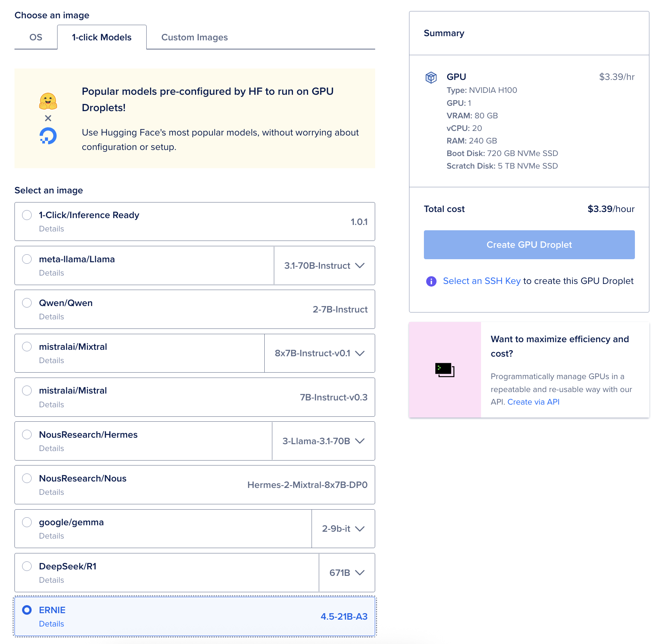Click the VRAM: 80 GB line

click(x=472, y=116)
